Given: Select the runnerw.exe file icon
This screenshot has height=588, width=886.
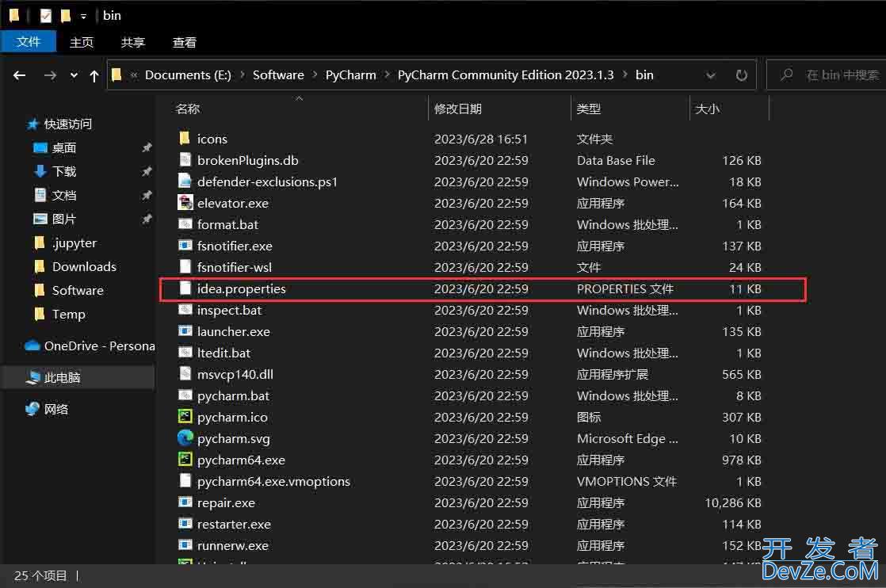Looking at the screenshot, I should coord(185,545).
